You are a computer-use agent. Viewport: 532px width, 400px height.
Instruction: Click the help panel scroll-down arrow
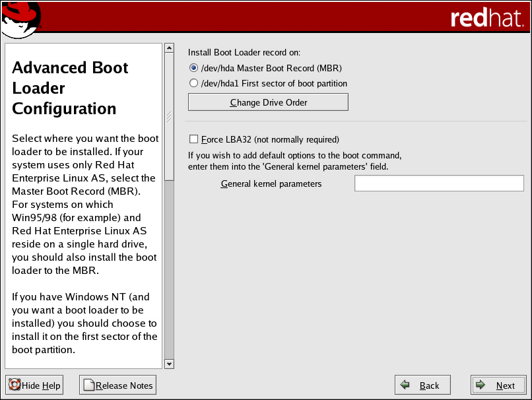click(x=169, y=364)
